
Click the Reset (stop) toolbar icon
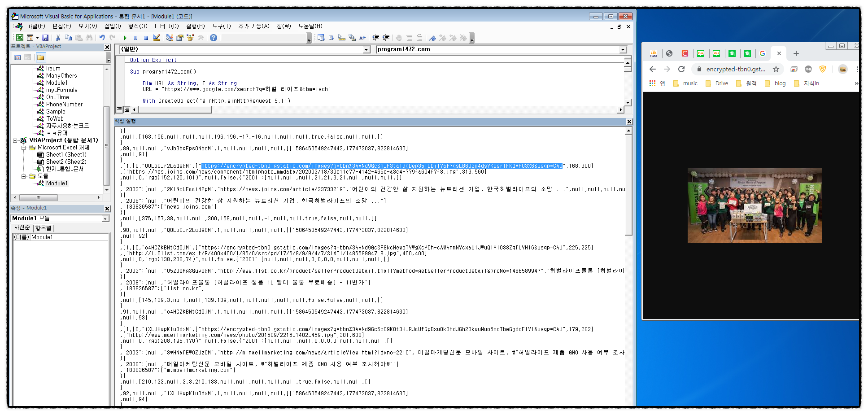(x=146, y=38)
